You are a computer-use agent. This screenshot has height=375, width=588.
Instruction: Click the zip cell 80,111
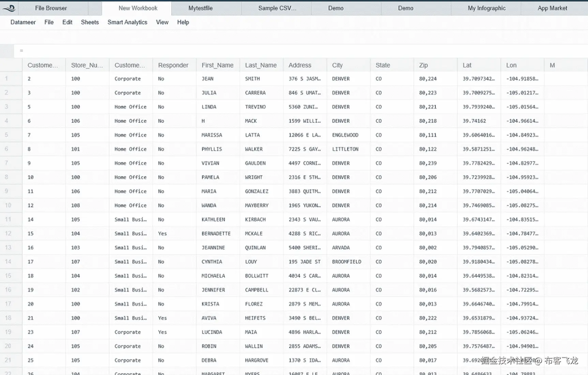point(436,135)
